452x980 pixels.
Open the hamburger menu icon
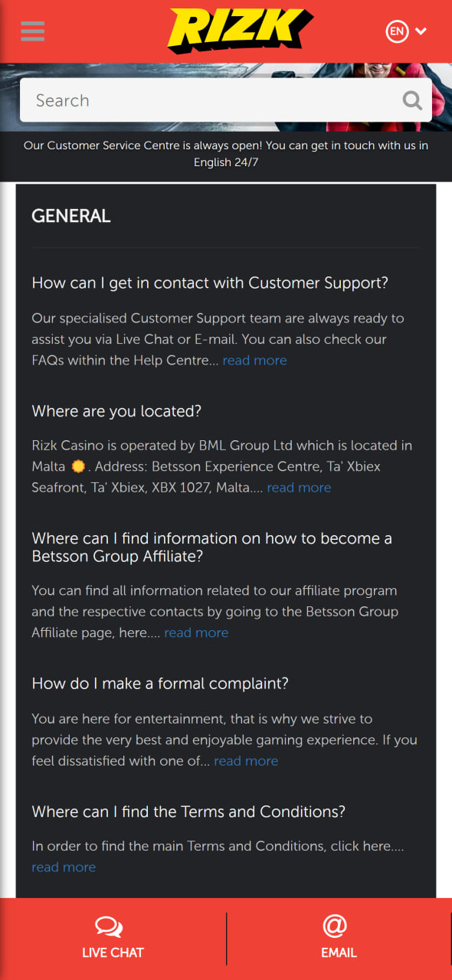coord(33,31)
